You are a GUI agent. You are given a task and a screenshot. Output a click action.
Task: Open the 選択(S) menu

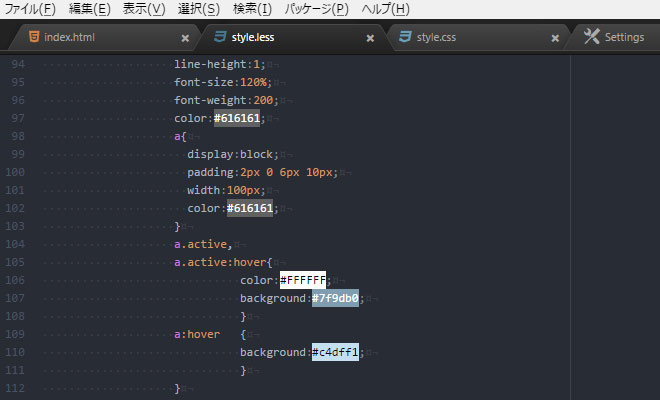tap(199, 9)
